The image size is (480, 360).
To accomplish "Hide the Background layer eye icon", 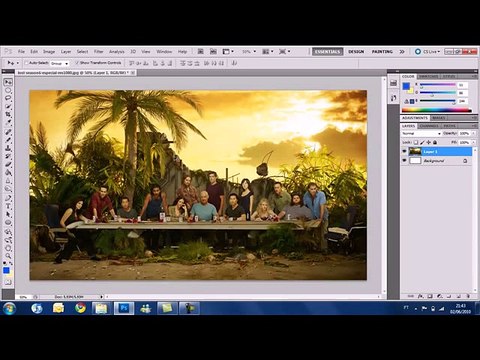I will (405, 161).
